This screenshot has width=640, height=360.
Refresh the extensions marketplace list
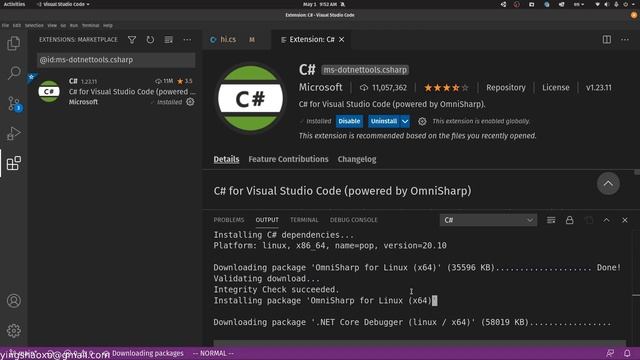tap(150, 40)
